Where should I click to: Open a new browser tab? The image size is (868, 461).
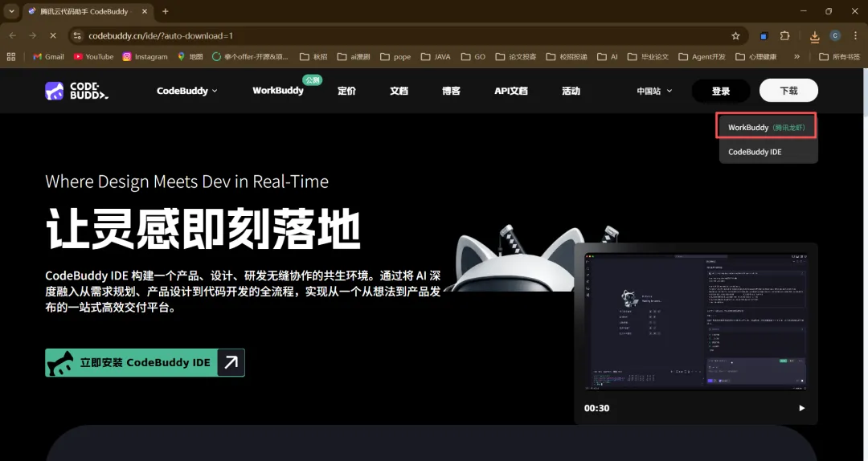(166, 11)
